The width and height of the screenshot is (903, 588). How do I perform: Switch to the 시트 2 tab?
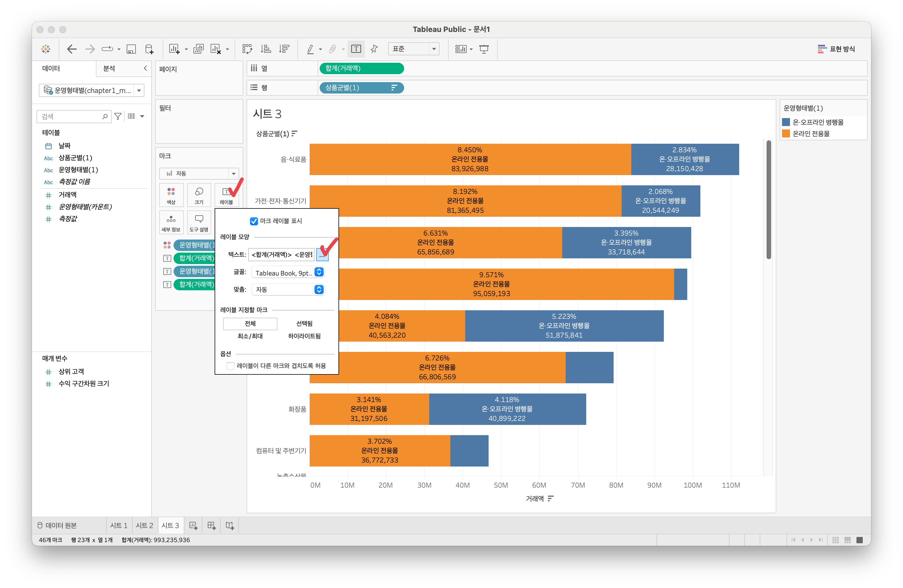coord(145,526)
